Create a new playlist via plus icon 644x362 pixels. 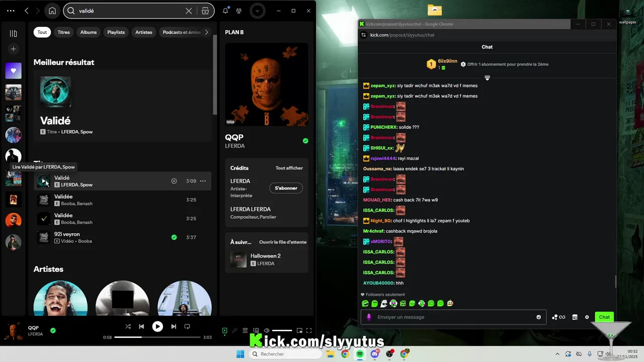(x=14, y=49)
